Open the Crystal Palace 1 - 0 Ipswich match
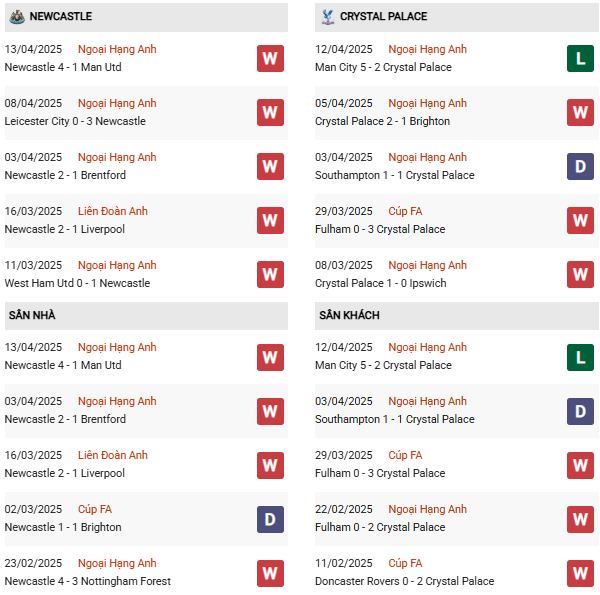The width and height of the screenshot is (600, 595). [x=381, y=283]
